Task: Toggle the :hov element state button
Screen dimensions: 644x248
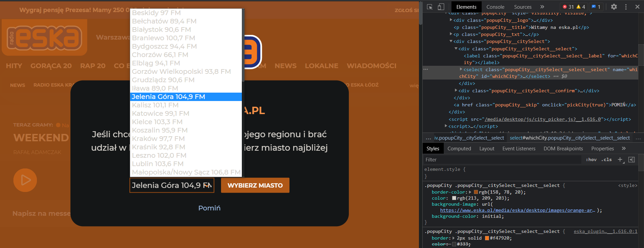Action: point(591,160)
